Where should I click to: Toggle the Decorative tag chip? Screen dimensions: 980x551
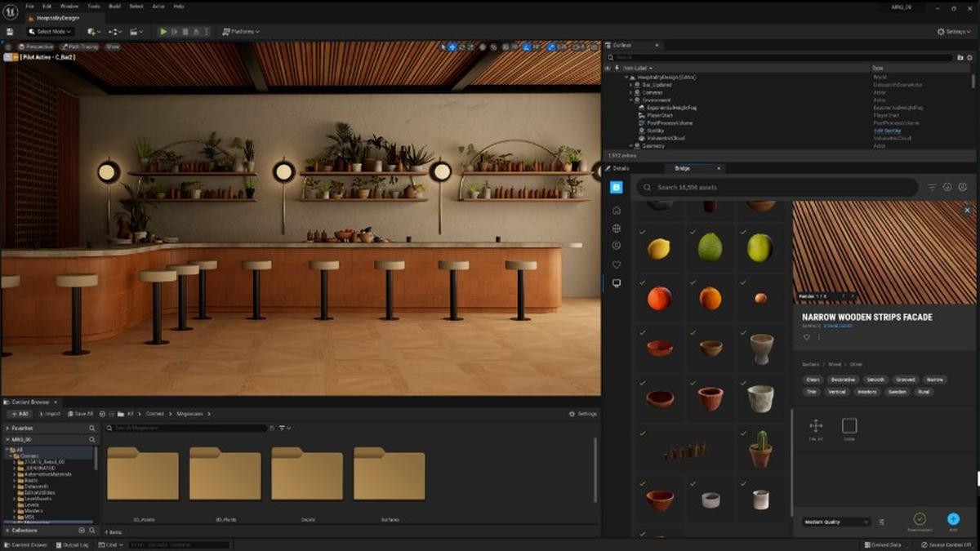click(x=843, y=380)
